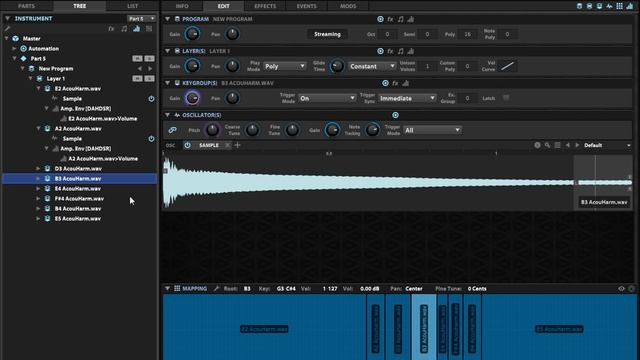Expand the D3 AcouHarm.wav tree node

[x=38, y=169]
